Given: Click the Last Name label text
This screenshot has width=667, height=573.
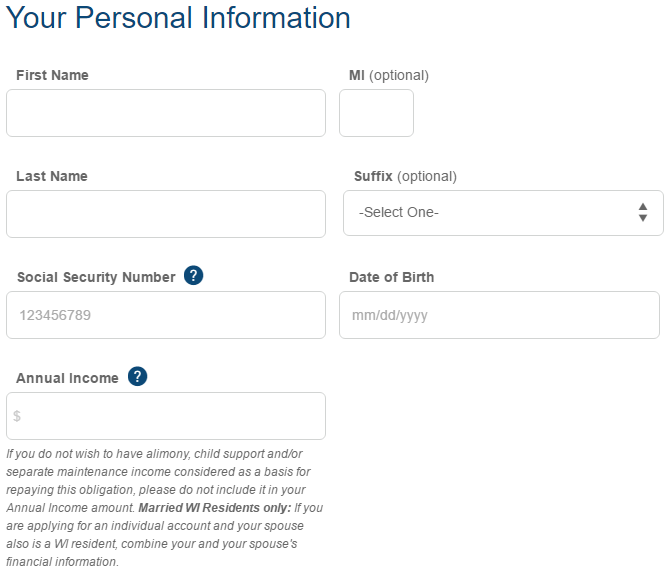Looking at the screenshot, I should (52, 176).
